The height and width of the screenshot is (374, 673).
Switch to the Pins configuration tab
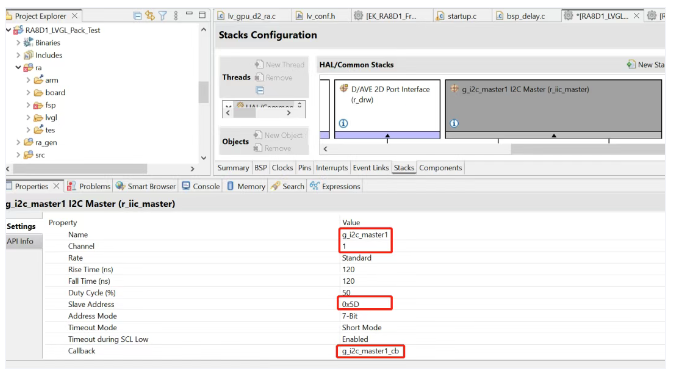pyautogui.click(x=304, y=167)
